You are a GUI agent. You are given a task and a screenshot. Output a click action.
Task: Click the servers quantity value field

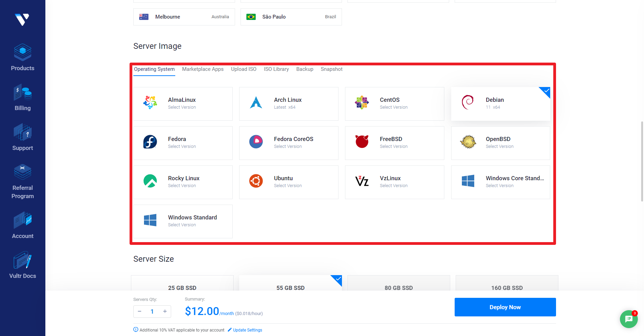(152, 311)
